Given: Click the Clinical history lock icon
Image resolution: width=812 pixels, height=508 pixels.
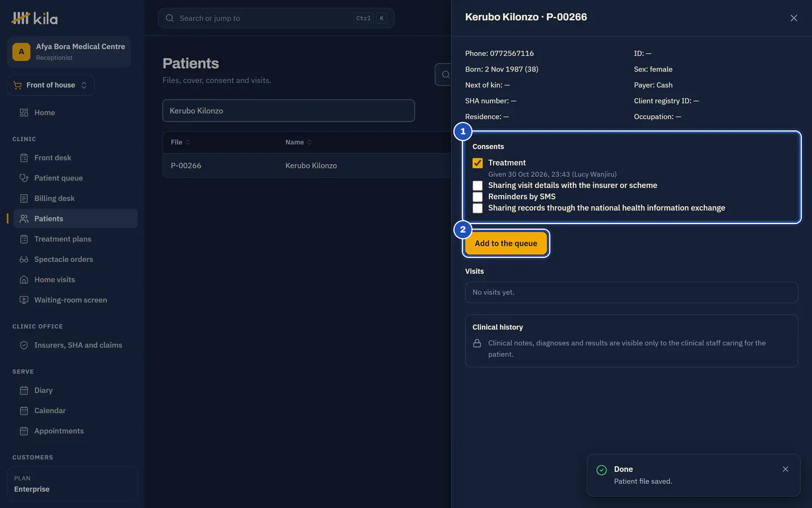Looking at the screenshot, I should pyautogui.click(x=477, y=343).
